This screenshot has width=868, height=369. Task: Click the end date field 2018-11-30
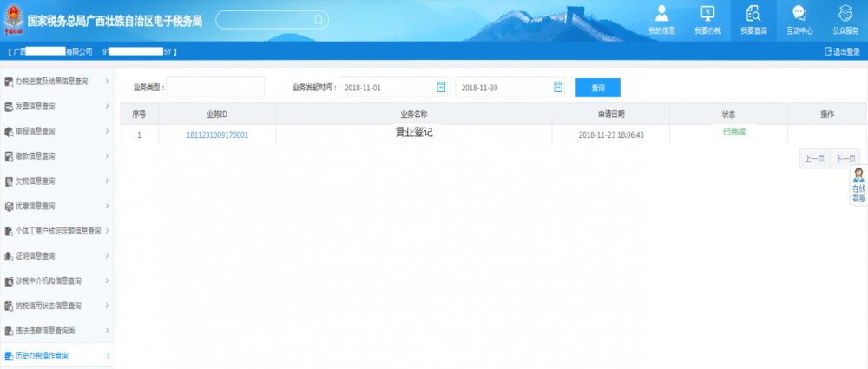510,87
